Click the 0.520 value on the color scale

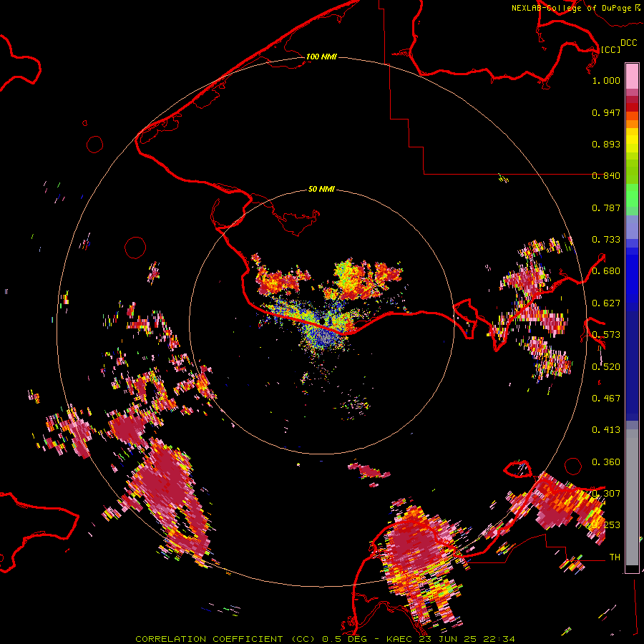pyautogui.click(x=606, y=367)
